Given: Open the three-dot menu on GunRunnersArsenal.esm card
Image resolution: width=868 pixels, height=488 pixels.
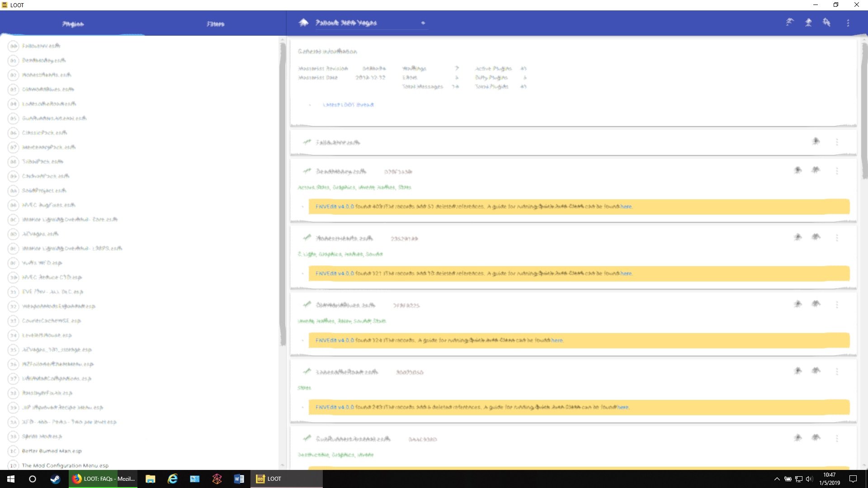Looking at the screenshot, I should (837, 438).
